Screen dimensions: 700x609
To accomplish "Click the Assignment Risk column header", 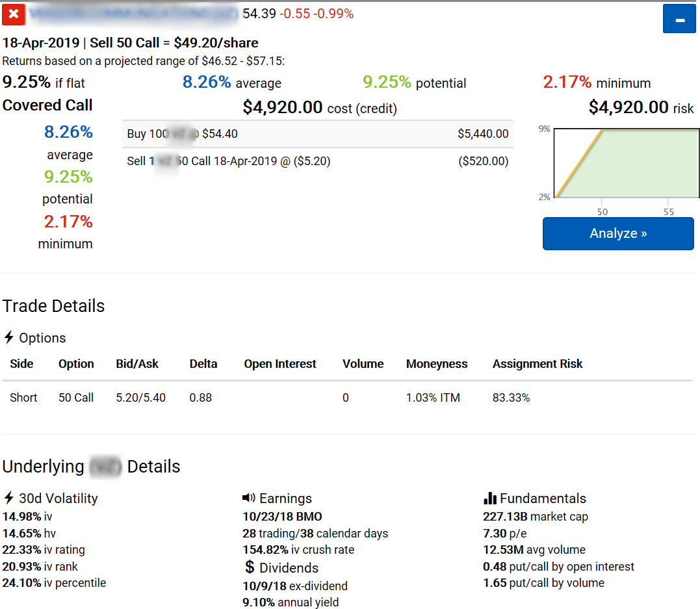I will (x=538, y=364).
